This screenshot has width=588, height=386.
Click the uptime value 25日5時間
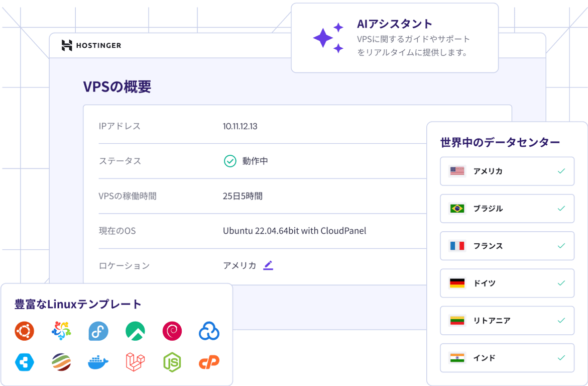(x=243, y=196)
